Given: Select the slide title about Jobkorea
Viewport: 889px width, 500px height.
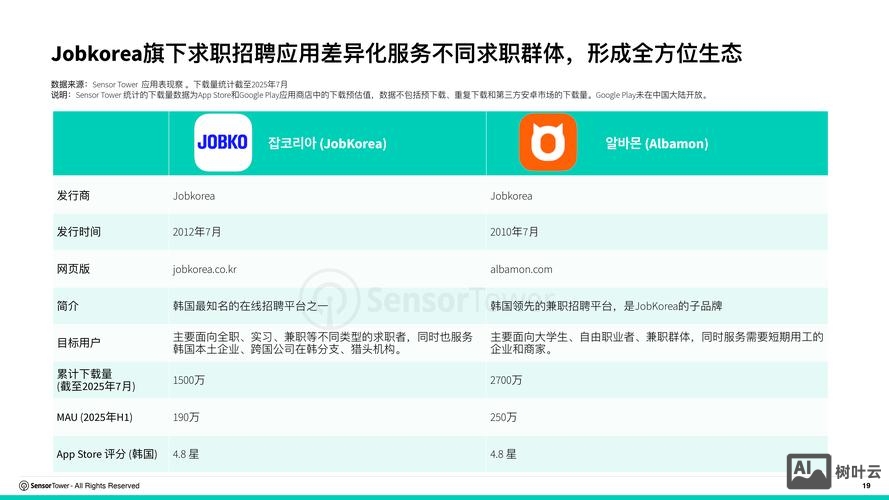Looking at the screenshot, I should coord(396,53).
